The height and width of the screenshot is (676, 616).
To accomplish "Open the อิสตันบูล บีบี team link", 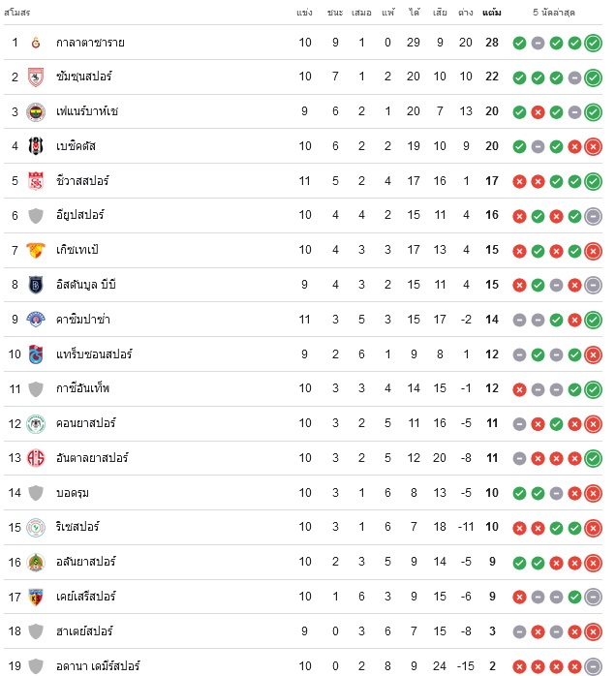I will tap(86, 285).
